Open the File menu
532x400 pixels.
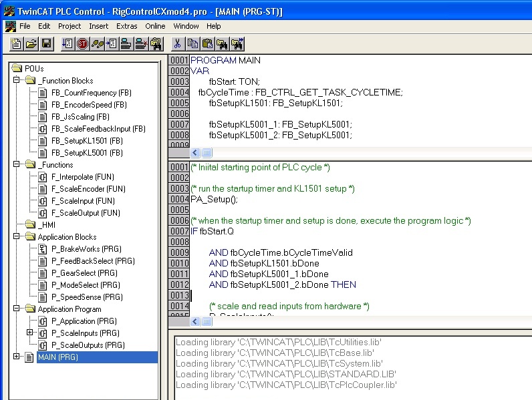pos(25,26)
